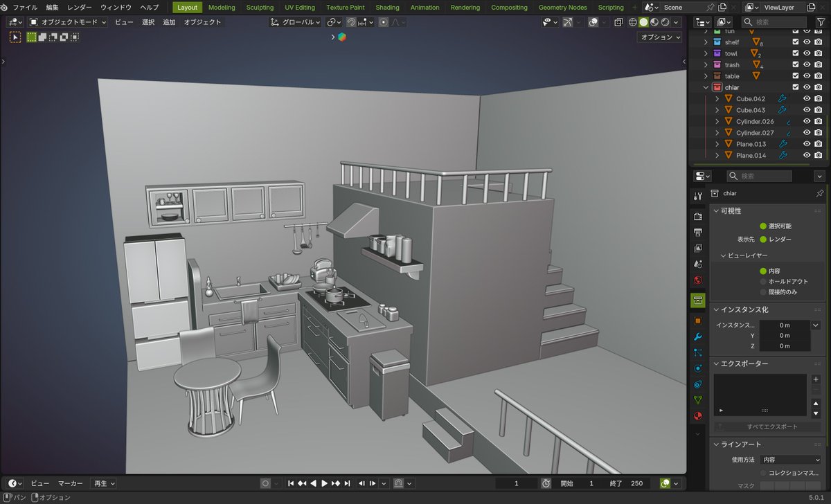831x504 pixels.
Task: Hide the table collection eye icon
Action: point(807,76)
